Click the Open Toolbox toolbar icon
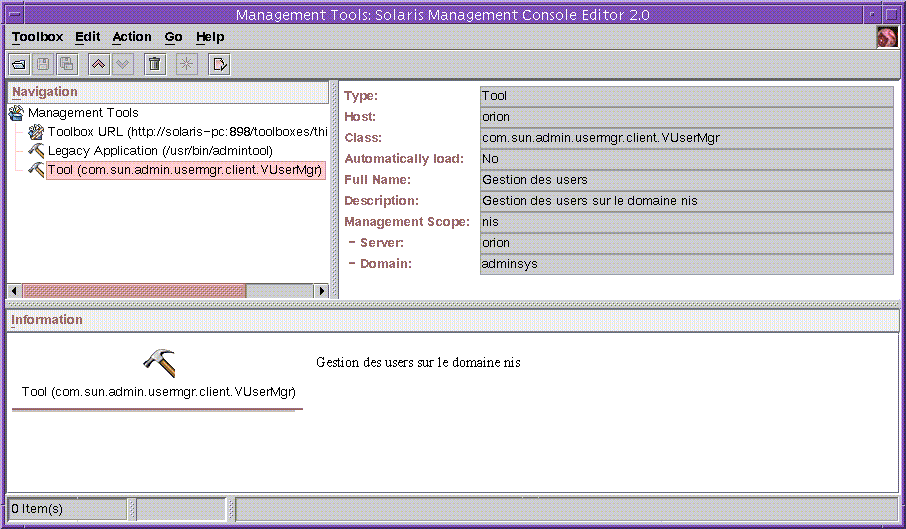This screenshot has height=529, width=906. pyautogui.click(x=19, y=64)
